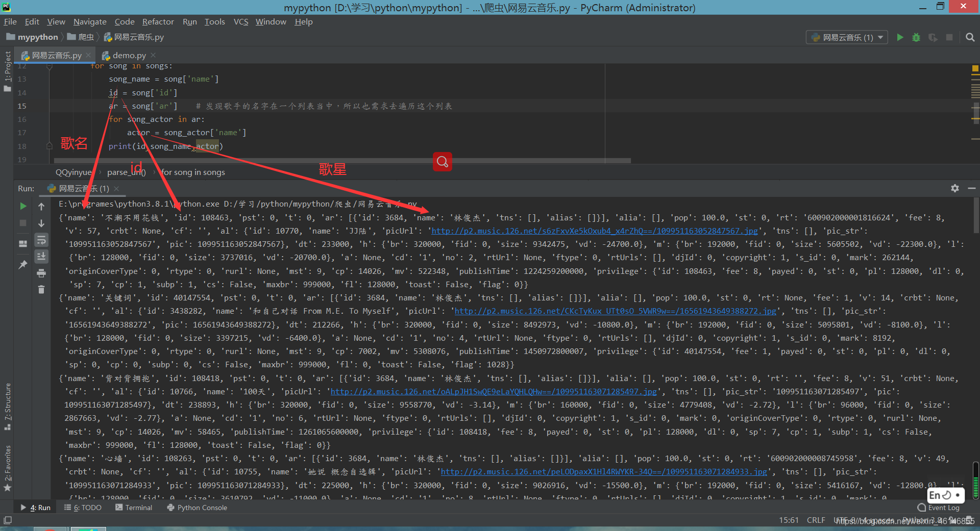Open the Refactor menu
The width and height of the screenshot is (980, 531).
[x=158, y=21]
